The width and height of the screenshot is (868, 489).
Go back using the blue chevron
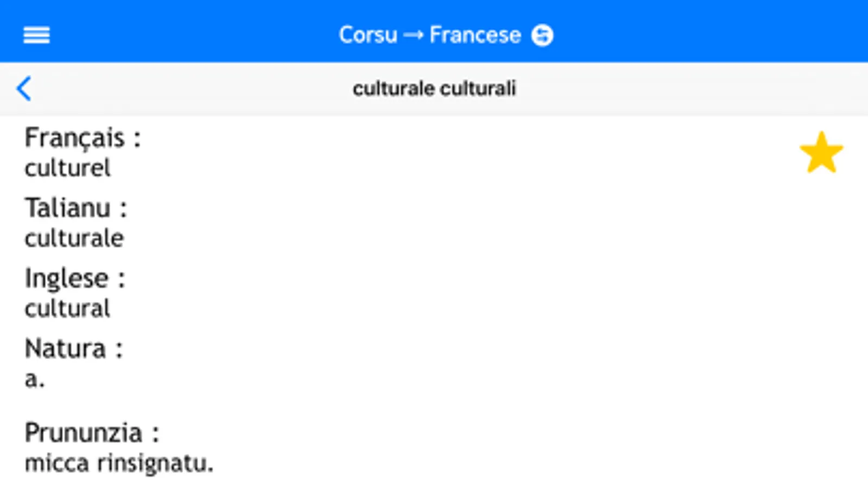24,89
